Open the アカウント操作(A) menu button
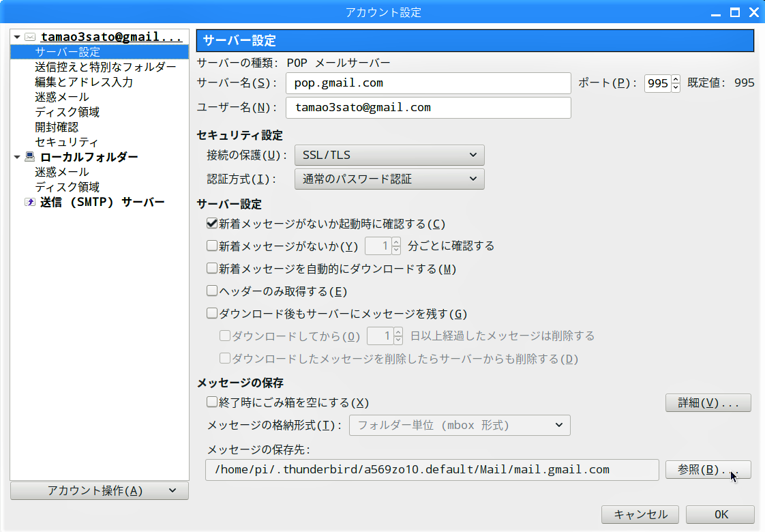The height and width of the screenshot is (532, 765). tap(100, 490)
